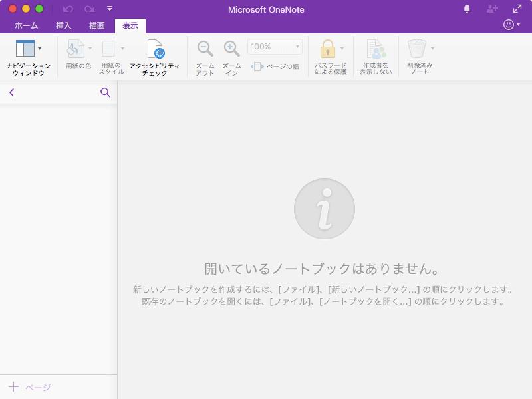Click the share notebook person-plus icon
Screen dimensions: 532x399
[x=492, y=9]
